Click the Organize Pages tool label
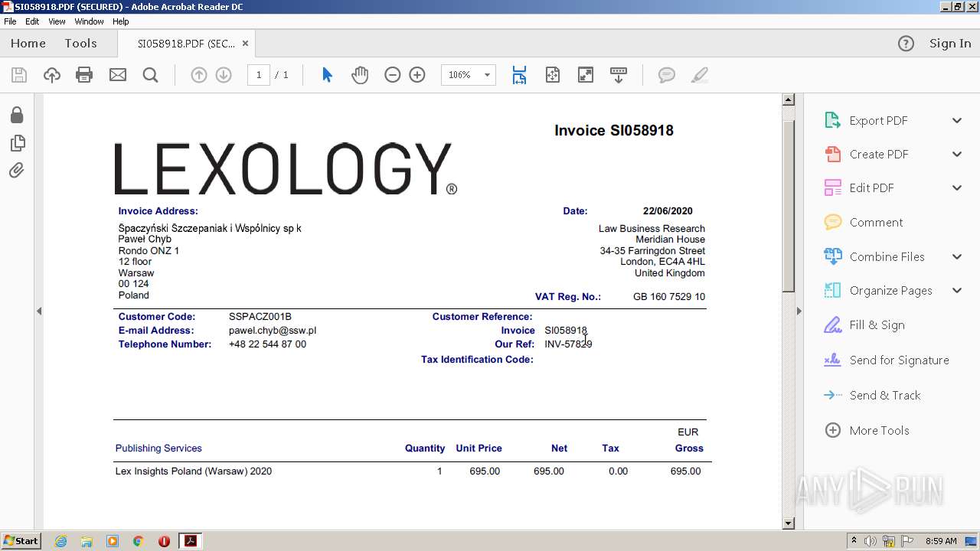980x551 pixels. click(890, 291)
